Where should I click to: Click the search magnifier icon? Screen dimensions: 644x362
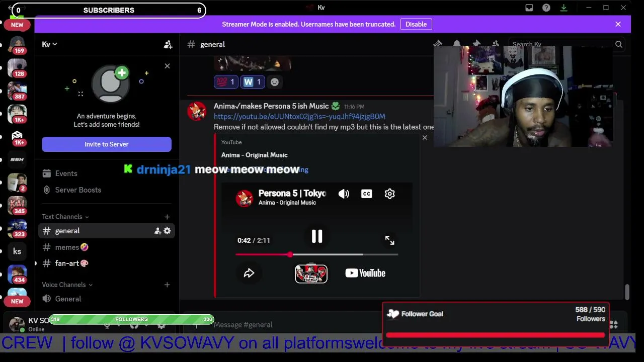tap(619, 44)
